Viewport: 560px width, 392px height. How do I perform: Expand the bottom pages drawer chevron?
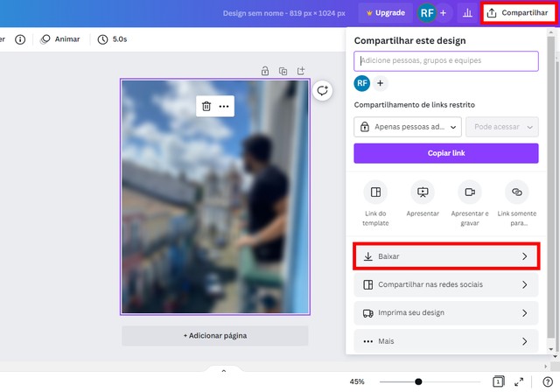224,371
